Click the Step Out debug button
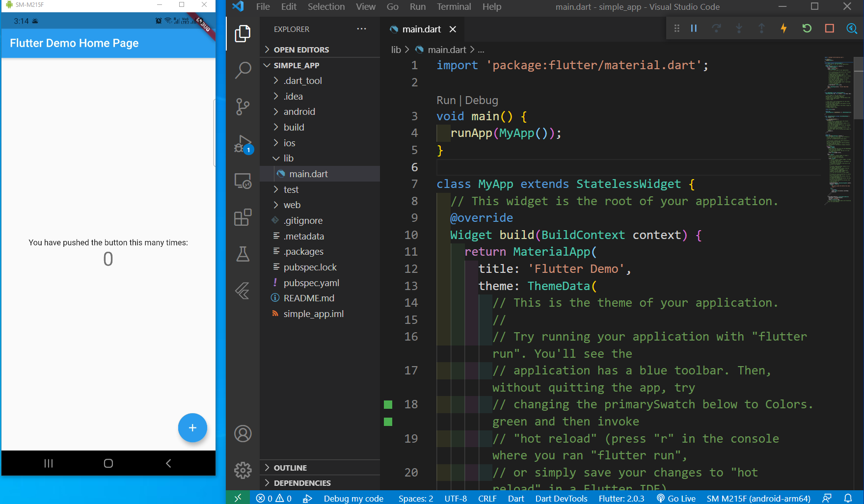 click(x=761, y=28)
